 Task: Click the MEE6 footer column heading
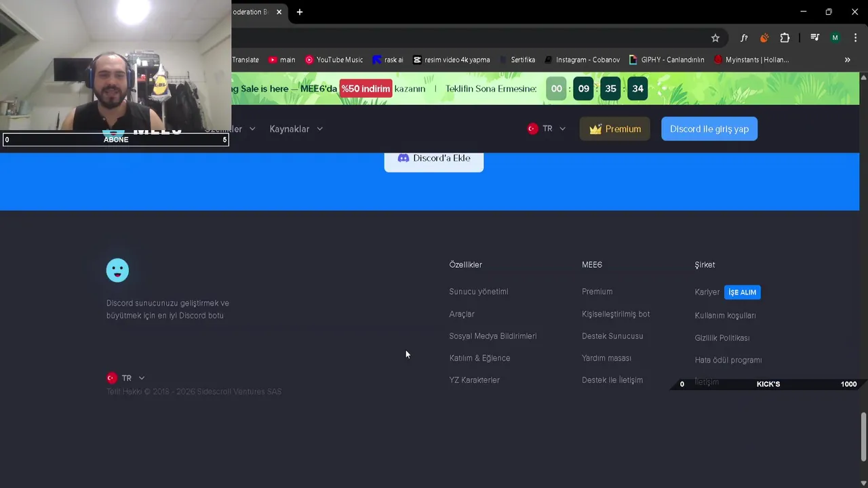pos(591,265)
